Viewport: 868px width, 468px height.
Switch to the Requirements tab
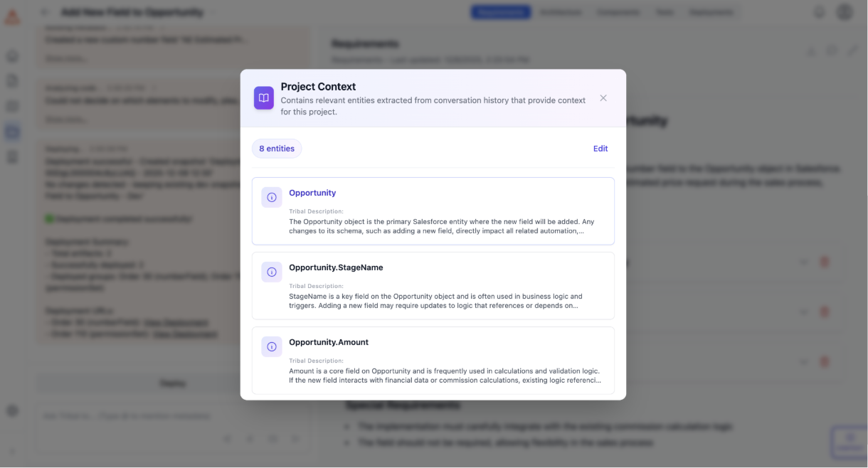(501, 12)
